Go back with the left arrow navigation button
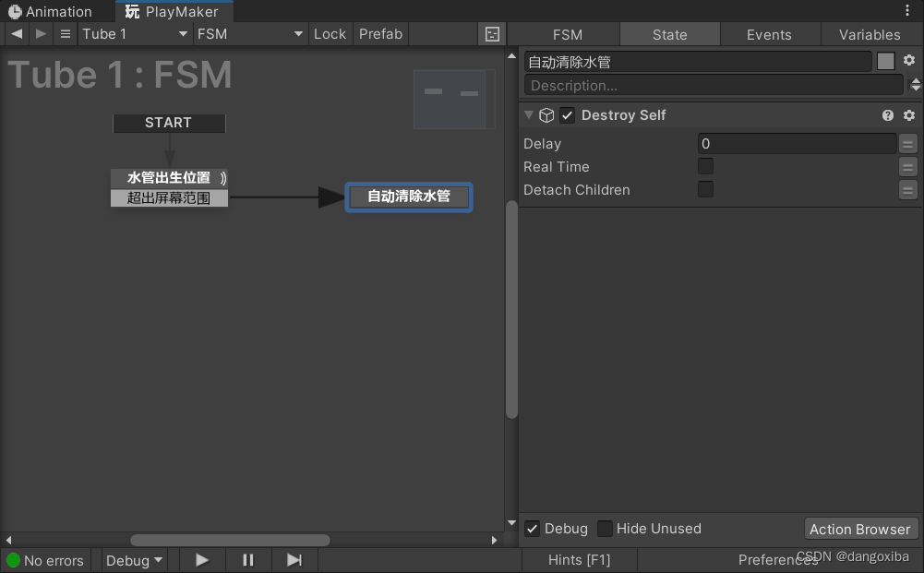924x573 pixels. click(17, 34)
